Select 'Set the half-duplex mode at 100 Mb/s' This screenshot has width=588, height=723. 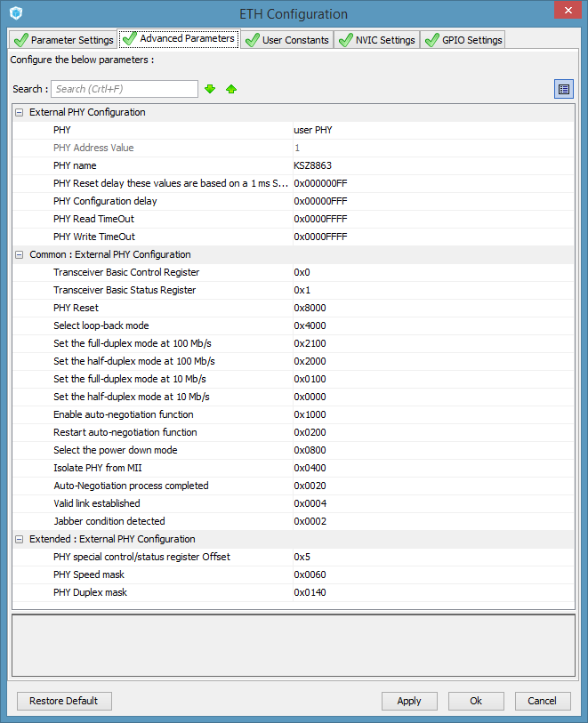click(294, 361)
